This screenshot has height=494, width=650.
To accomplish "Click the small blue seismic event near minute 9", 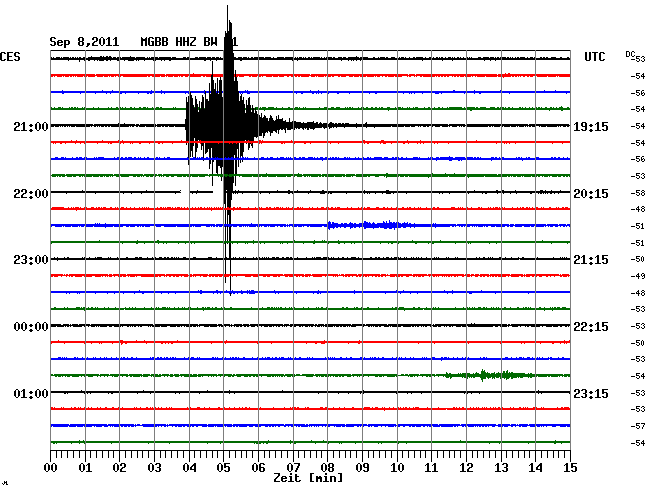I will point(371,225).
